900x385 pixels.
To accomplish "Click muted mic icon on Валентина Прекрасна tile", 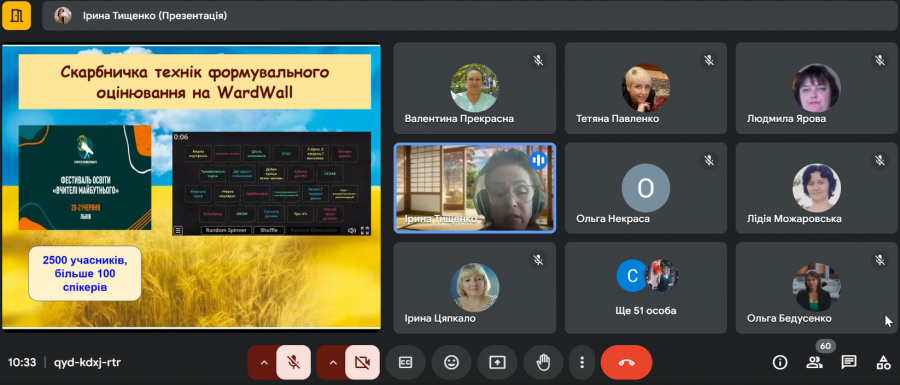I will point(538,60).
